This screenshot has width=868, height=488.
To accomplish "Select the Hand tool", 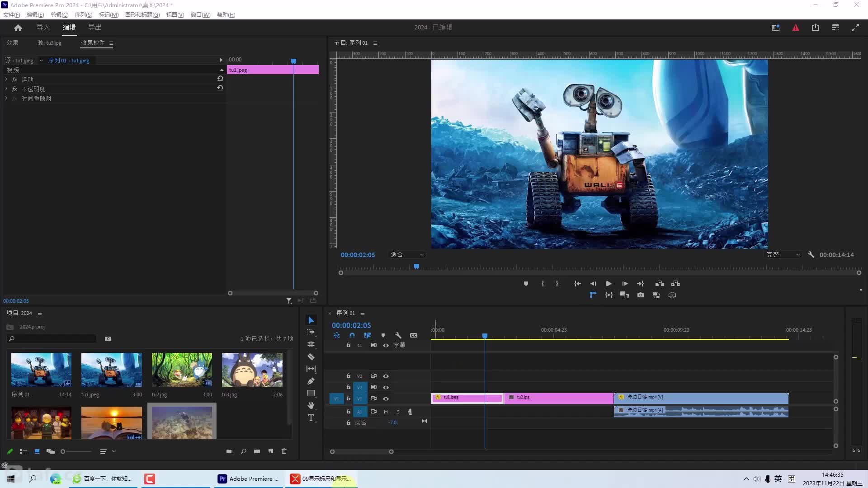I will point(311,405).
